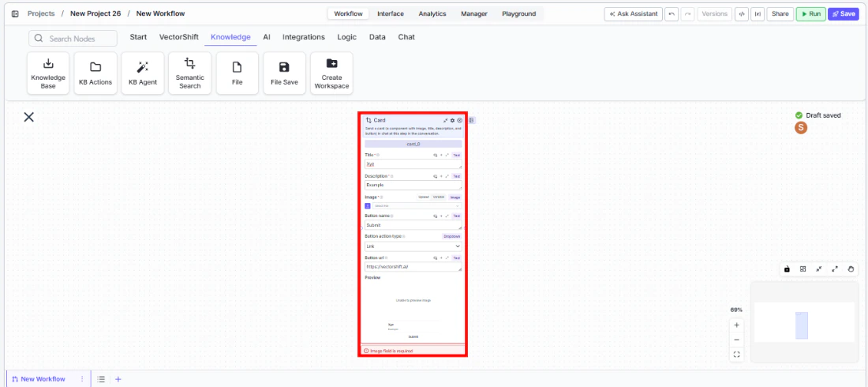The height and width of the screenshot is (387, 868).
Task: Open the Analytics tab
Action: 432,14
